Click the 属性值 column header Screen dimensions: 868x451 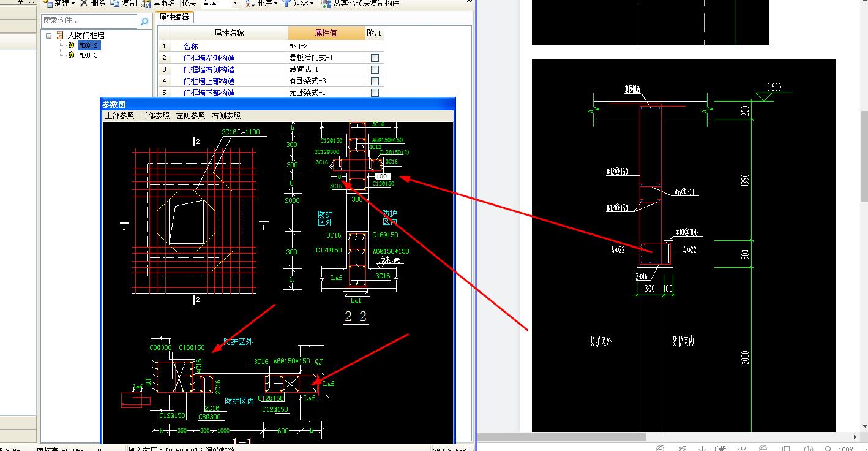326,33
